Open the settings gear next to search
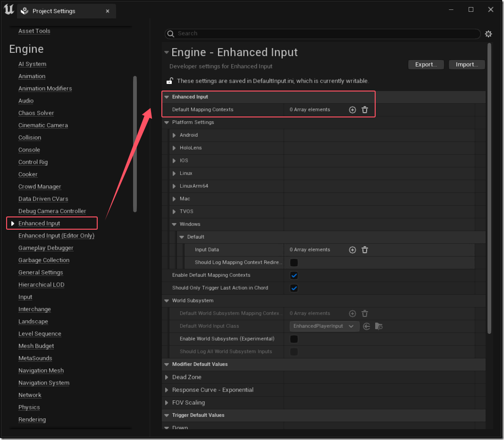This screenshot has width=504, height=440. click(x=488, y=34)
